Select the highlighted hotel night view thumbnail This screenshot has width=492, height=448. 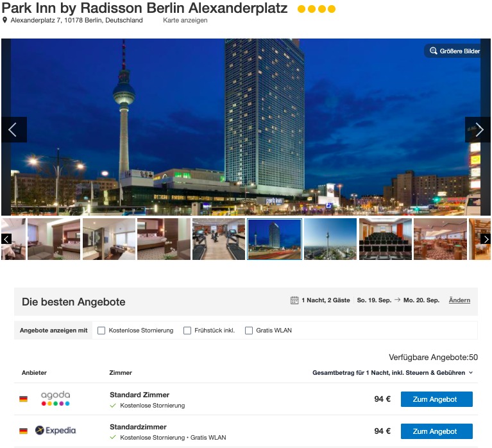click(275, 239)
